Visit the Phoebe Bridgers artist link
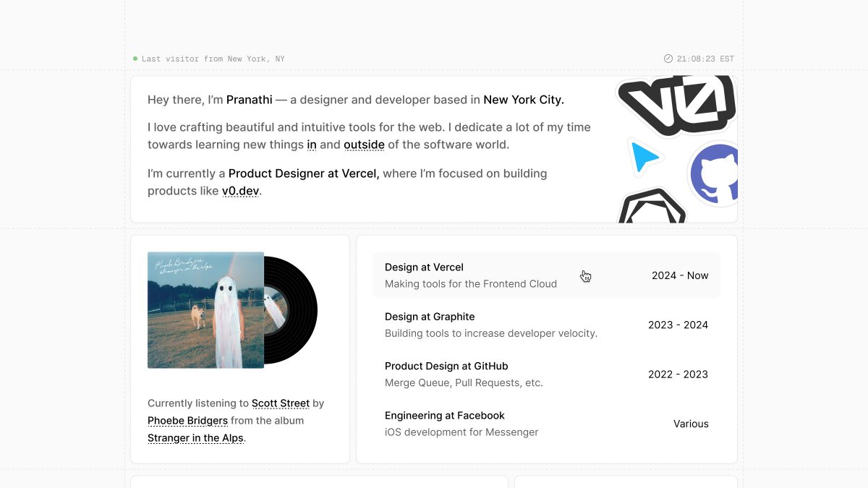The height and width of the screenshot is (488, 868). (x=187, y=421)
